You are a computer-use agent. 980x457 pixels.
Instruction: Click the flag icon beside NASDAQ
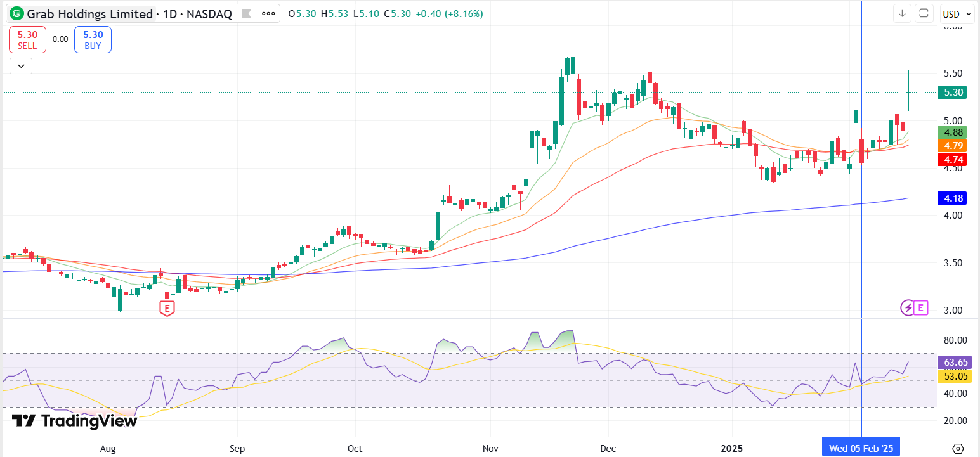[x=248, y=13]
